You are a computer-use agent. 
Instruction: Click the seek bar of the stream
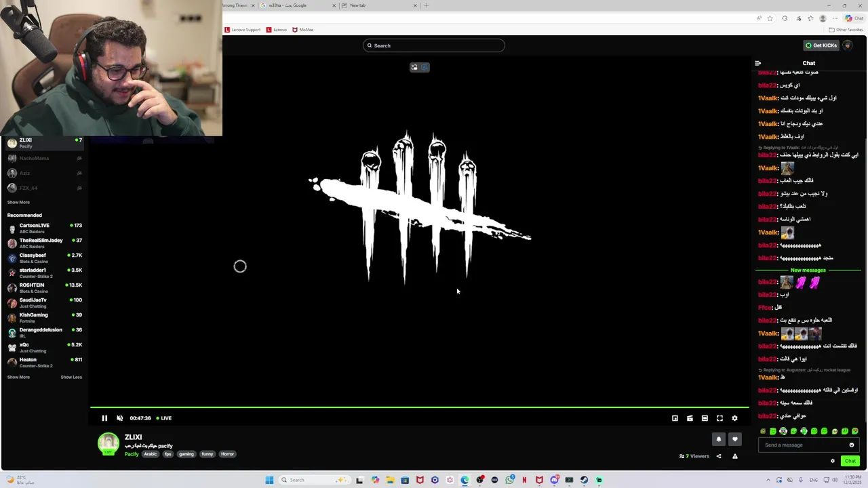(419, 407)
